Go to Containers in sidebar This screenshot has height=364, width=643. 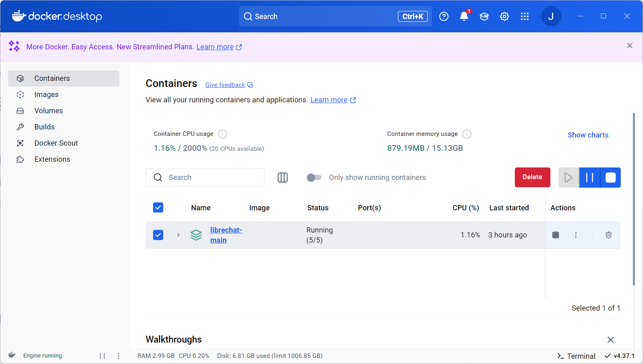(x=63, y=78)
